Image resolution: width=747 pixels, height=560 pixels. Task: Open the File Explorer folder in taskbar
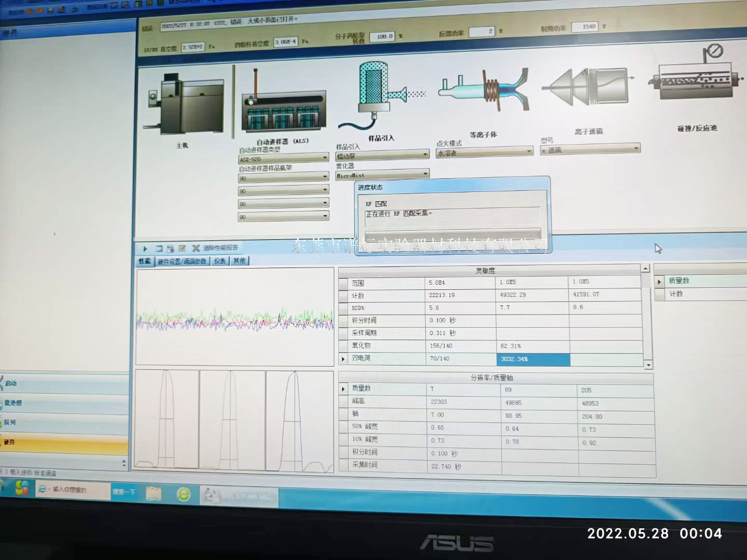coord(154,493)
